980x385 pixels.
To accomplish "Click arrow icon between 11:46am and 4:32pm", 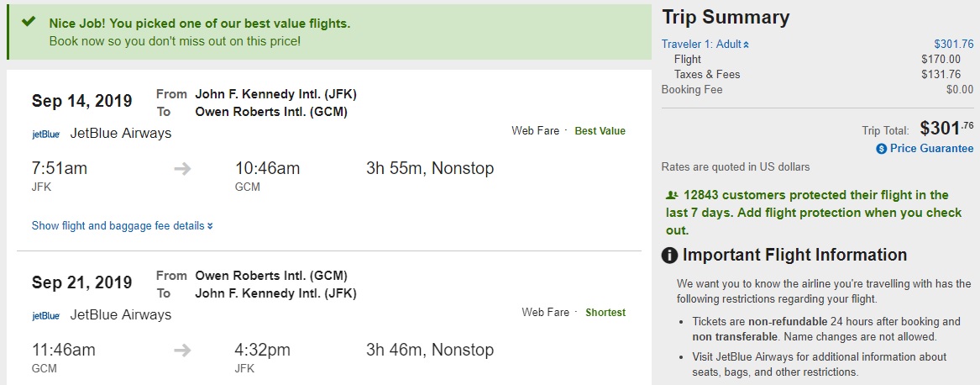I will (x=182, y=351).
